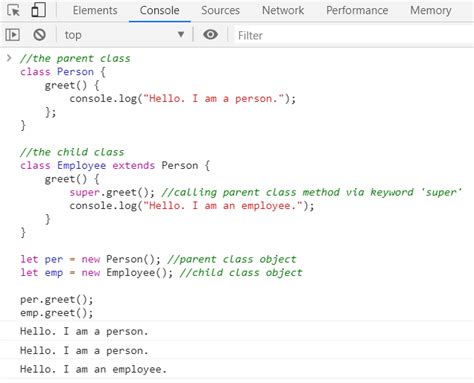Activate the inspect element picker icon
Viewport: 474px width, 383px height.
tap(13, 10)
